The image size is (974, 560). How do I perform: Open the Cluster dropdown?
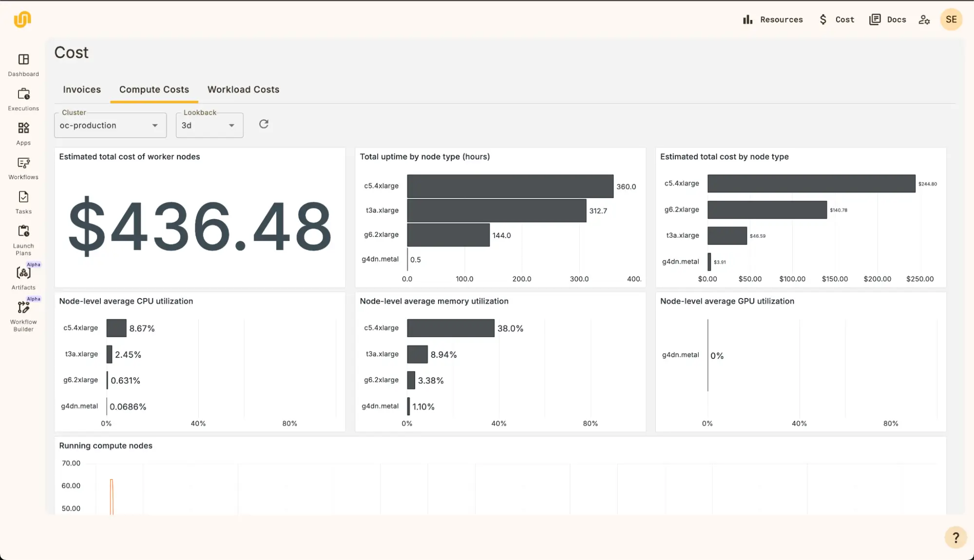tap(110, 125)
